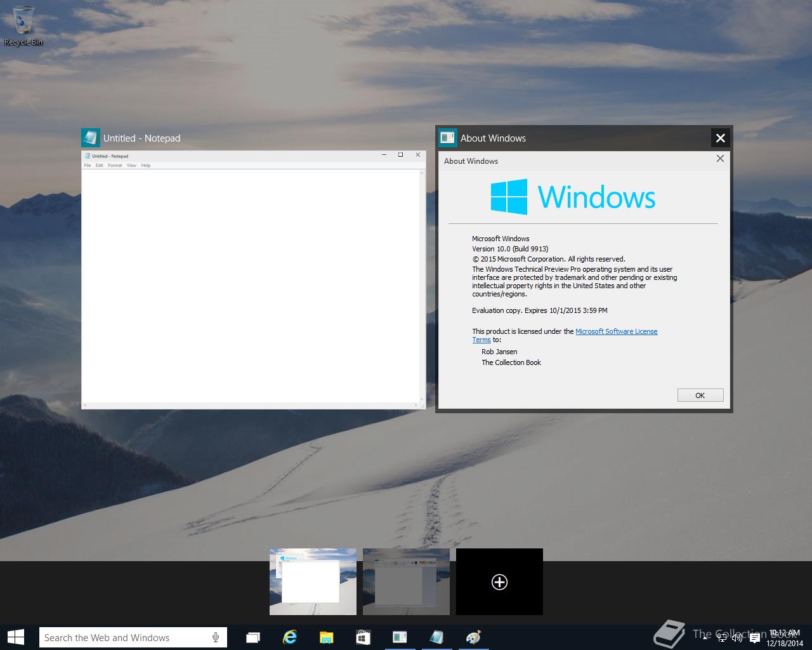Image resolution: width=812 pixels, height=650 pixels.
Task: Click the About Windows title icon in Task View
Action: tap(448, 138)
